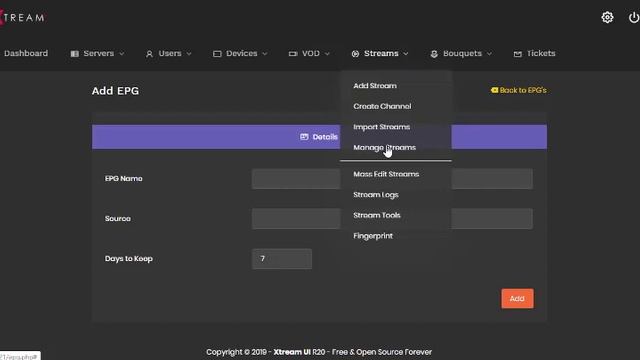The height and width of the screenshot is (360, 640).
Task: Click the power logout icon
Action: pos(634,17)
